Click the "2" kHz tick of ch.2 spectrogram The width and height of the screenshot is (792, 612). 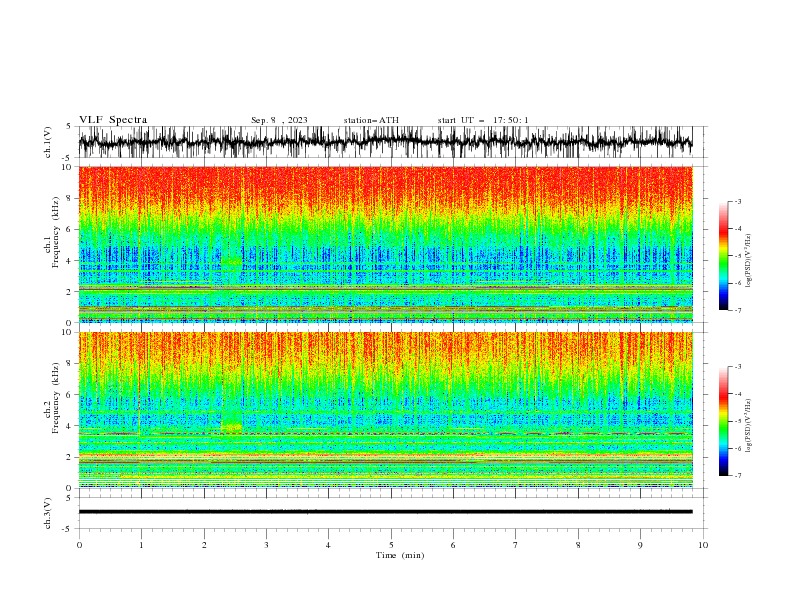(71, 457)
